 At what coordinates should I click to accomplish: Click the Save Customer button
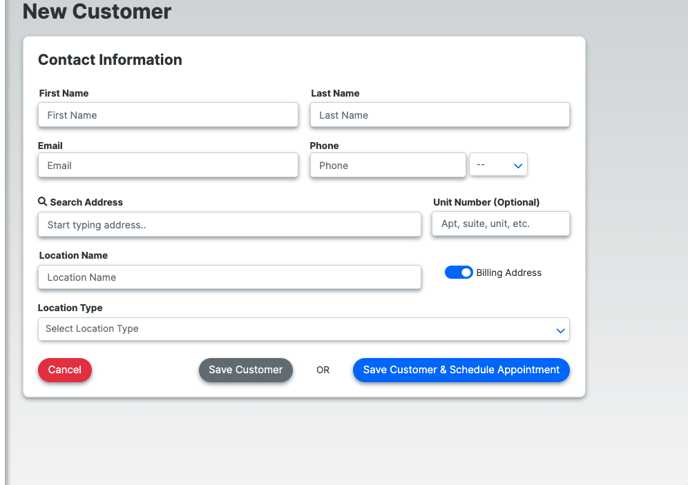point(246,370)
